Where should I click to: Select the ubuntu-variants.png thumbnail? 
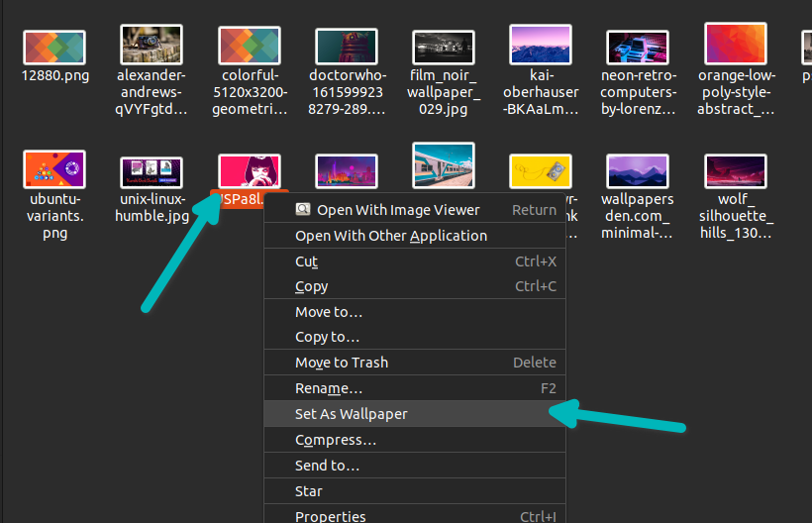(x=54, y=169)
